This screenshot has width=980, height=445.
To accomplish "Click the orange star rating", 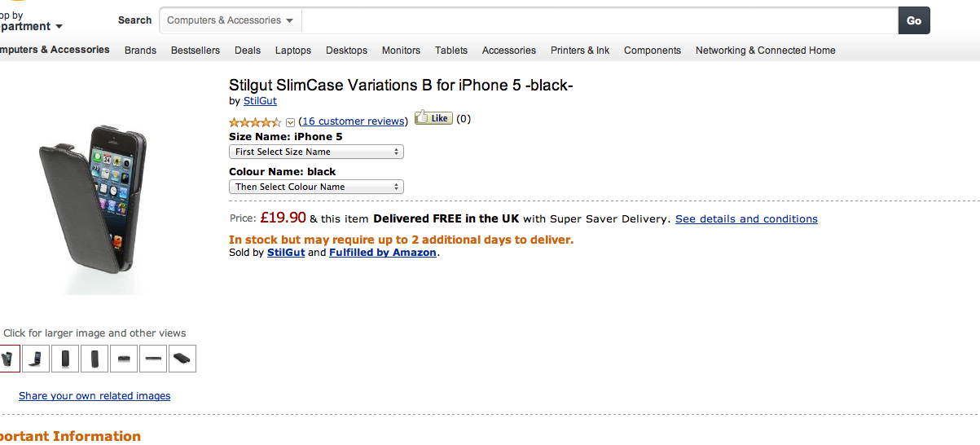I will point(256,121).
